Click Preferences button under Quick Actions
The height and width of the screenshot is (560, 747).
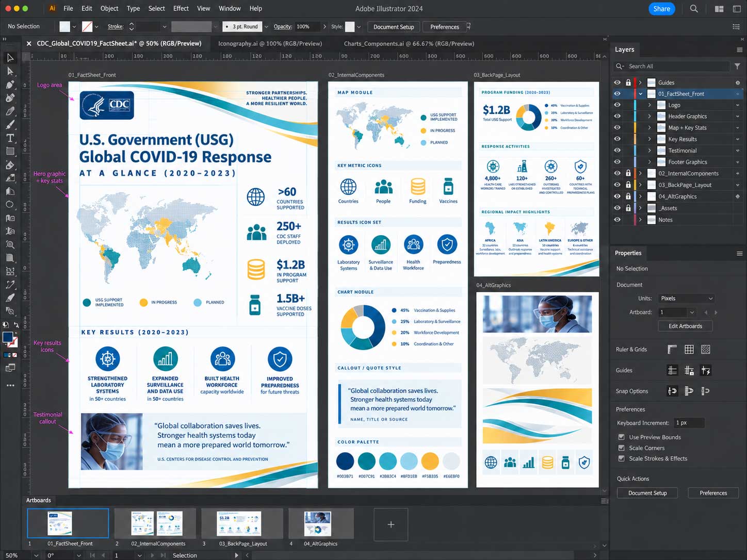pyautogui.click(x=713, y=493)
